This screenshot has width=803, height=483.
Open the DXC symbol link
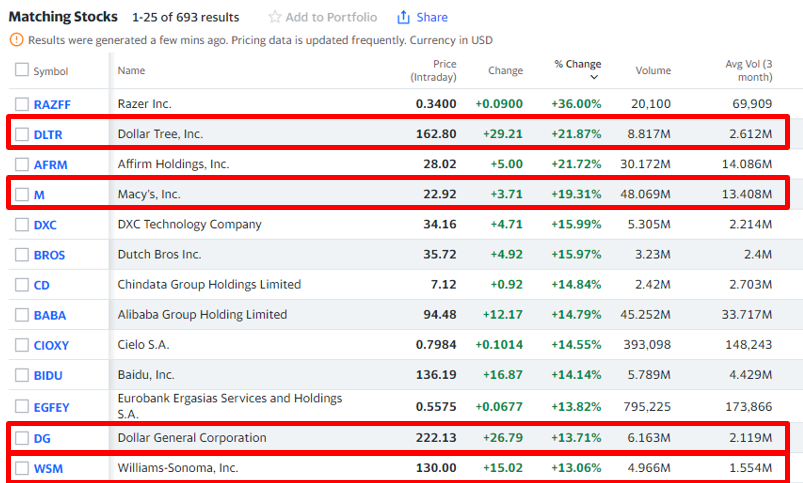(x=45, y=225)
